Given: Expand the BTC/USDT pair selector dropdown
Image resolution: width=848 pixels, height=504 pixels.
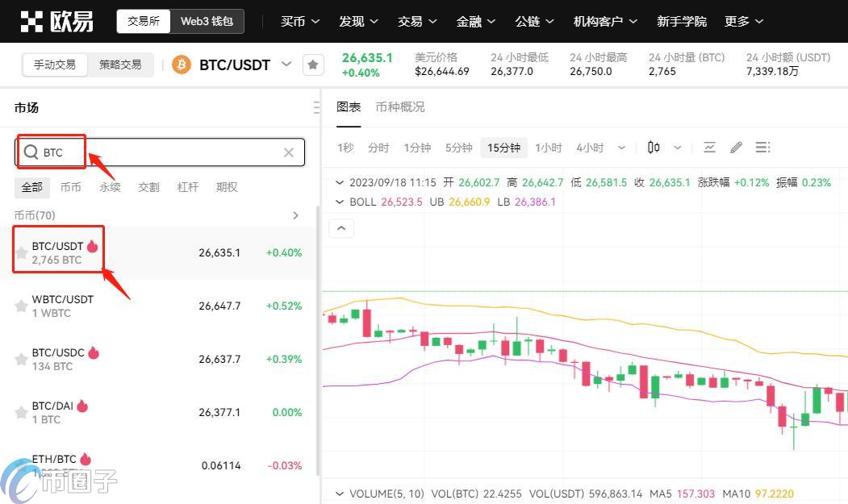Looking at the screenshot, I should 286,65.
